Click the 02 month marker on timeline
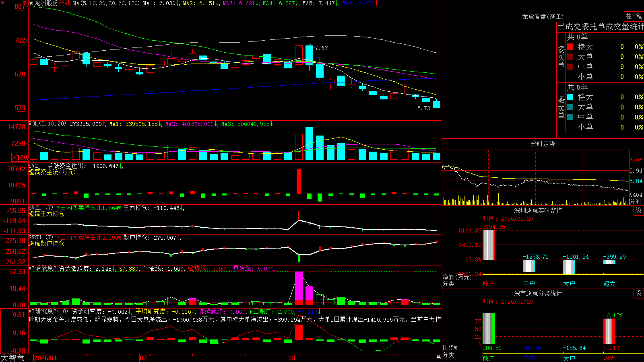This screenshot has width=644, height=362. coord(143,358)
